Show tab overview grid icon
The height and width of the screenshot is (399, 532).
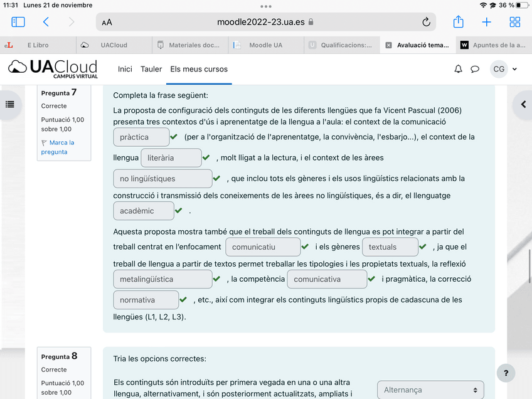pos(515,22)
